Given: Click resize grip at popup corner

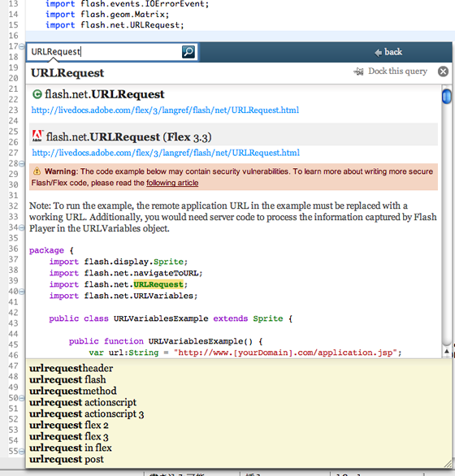Looking at the screenshot, I should click(x=448, y=464).
